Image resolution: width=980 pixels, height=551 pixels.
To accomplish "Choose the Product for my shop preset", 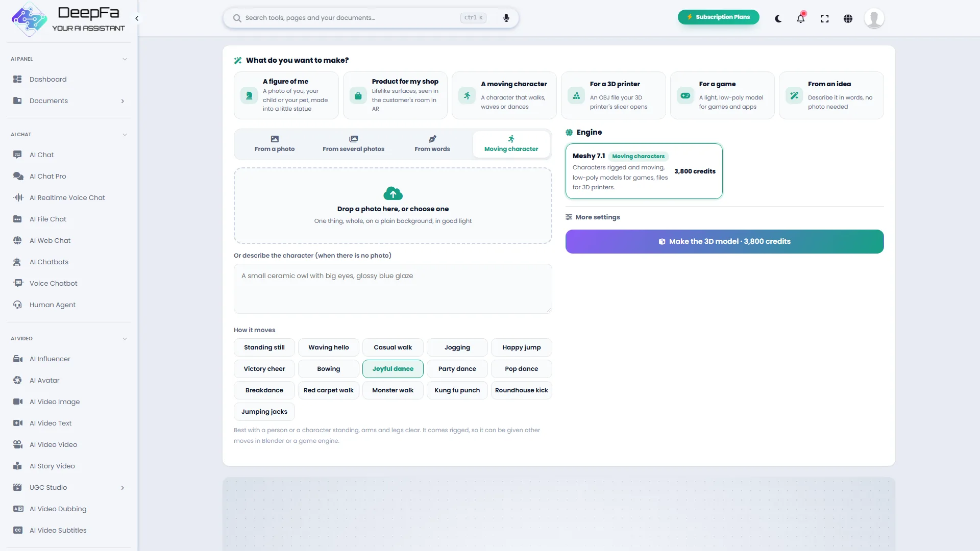I will [395, 95].
